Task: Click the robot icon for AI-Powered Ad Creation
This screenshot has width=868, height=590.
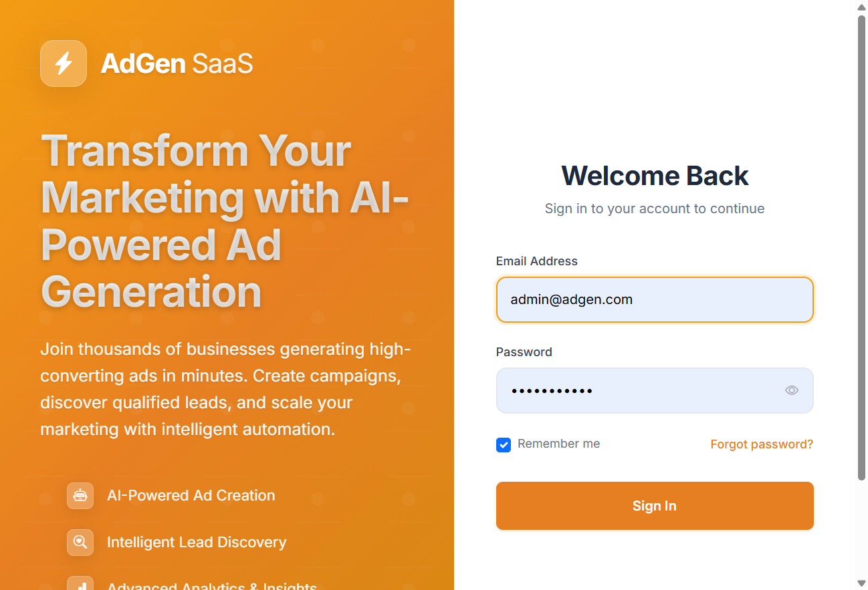Action: pyautogui.click(x=80, y=496)
